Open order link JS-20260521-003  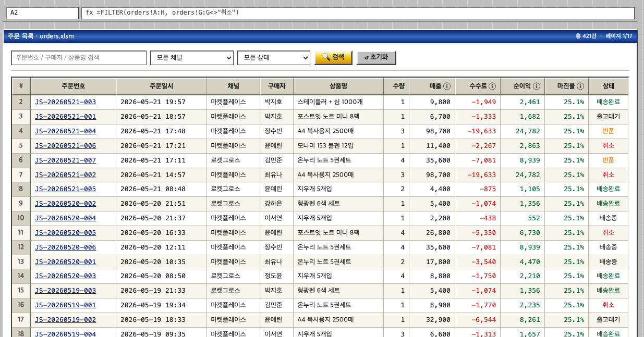[x=65, y=102]
